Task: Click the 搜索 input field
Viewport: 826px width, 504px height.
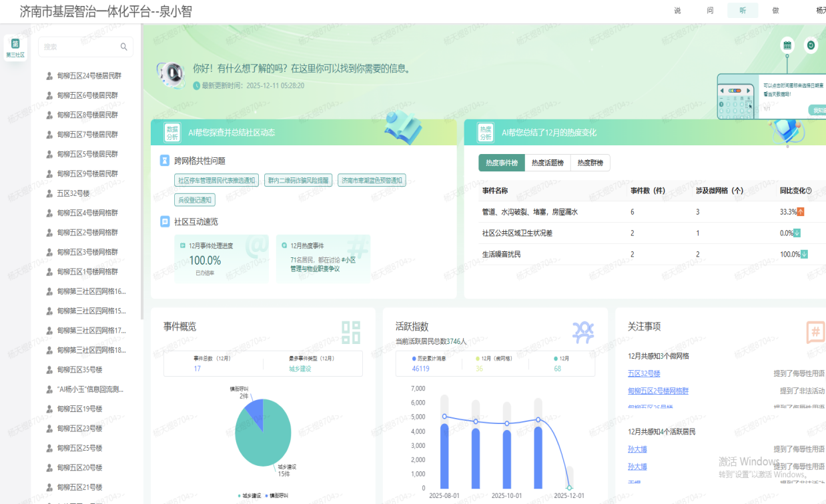Action: pyautogui.click(x=80, y=47)
